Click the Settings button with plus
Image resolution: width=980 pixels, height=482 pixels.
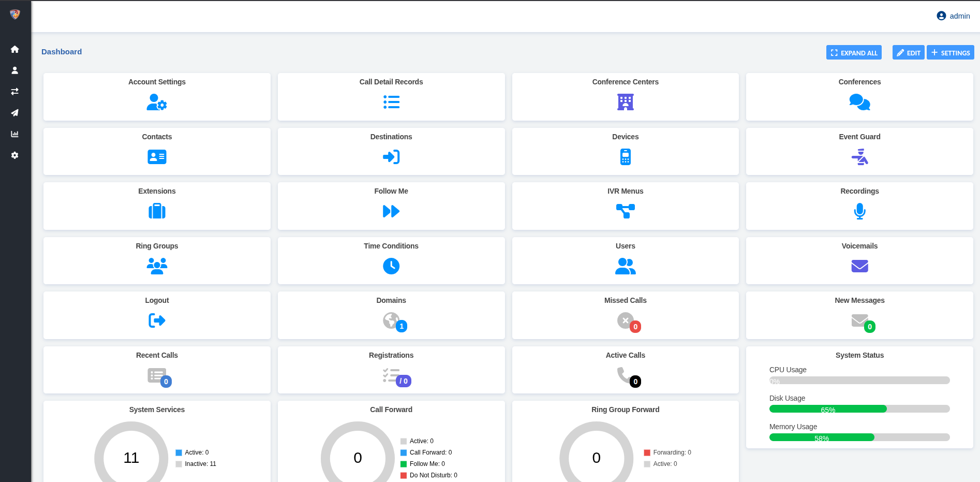[950, 53]
